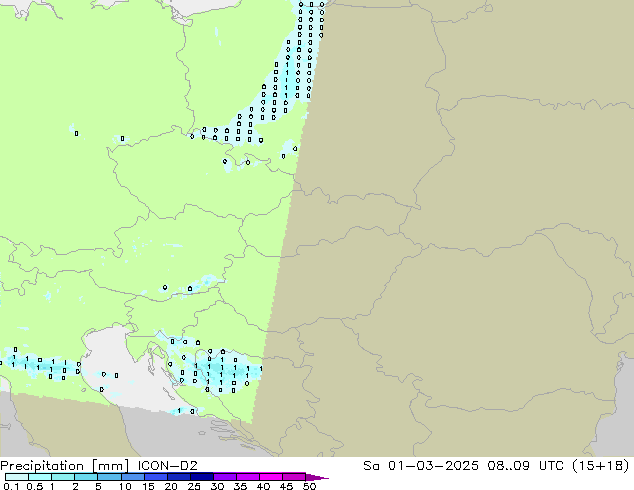This screenshot has width=634, height=490.
Task: Click the "(15+18)" forecast run label
Action: coord(601,466)
